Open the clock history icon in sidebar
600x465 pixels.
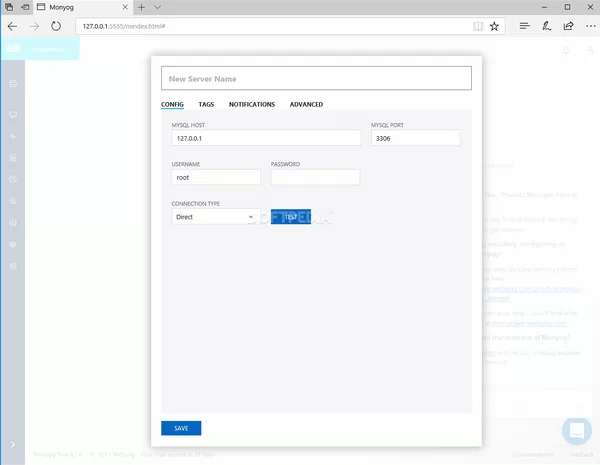point(13,179)
